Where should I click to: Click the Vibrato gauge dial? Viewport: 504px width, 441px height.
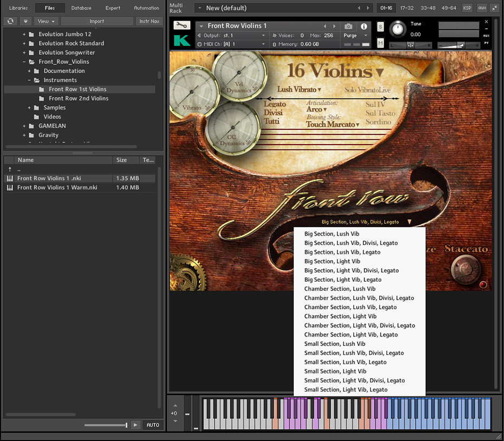pos(193,92)
